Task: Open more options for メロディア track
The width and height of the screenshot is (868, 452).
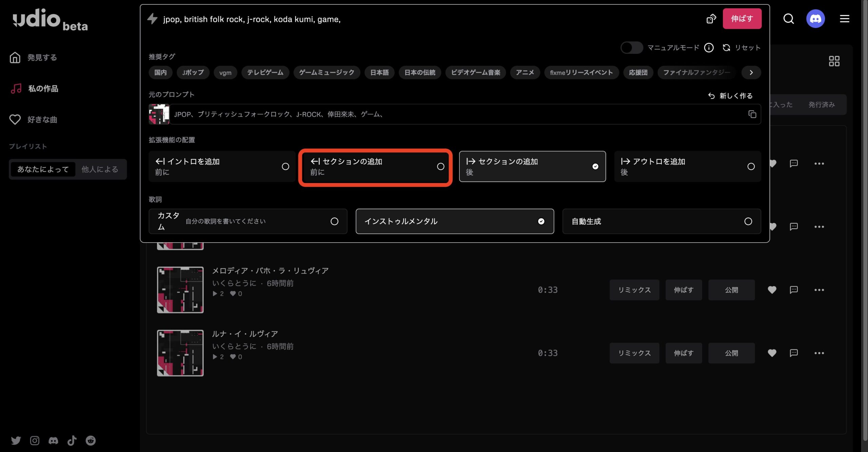Action: click(819, 290)
